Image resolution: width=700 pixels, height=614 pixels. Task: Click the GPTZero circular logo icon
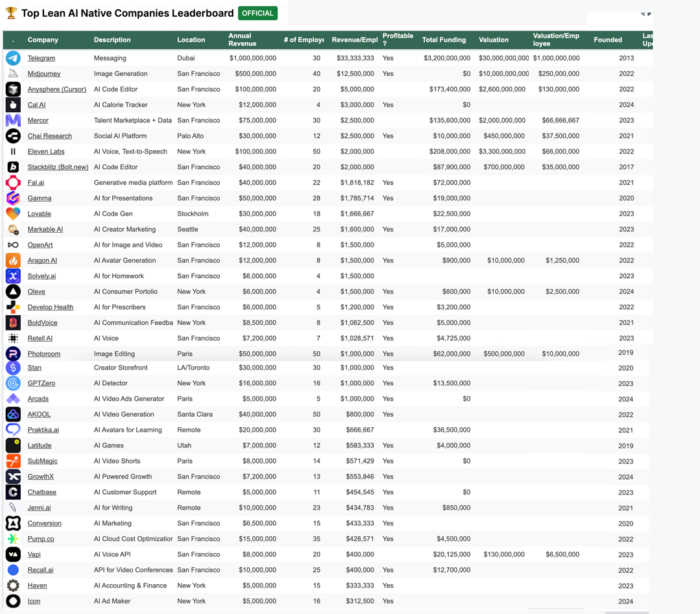pos(13,383)
